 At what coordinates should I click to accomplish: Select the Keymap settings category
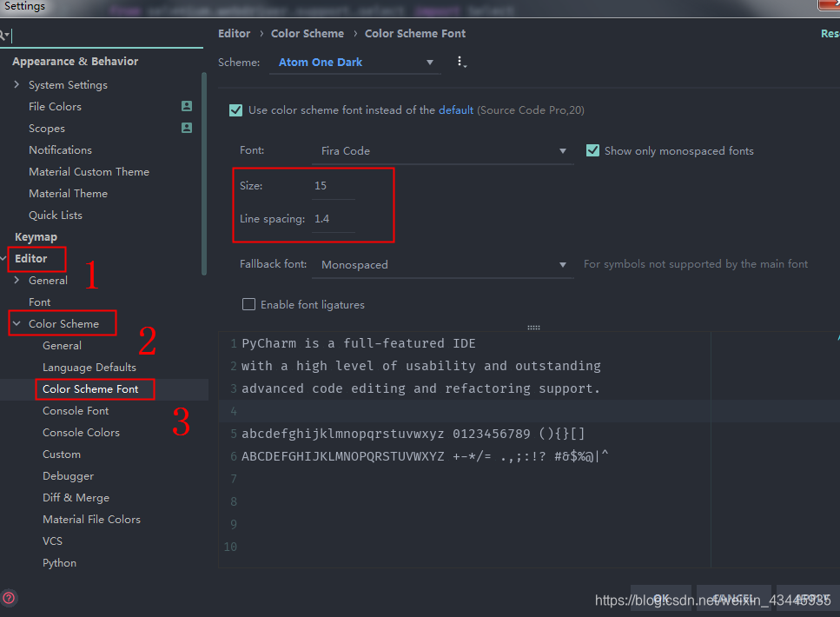click(36, 237)
